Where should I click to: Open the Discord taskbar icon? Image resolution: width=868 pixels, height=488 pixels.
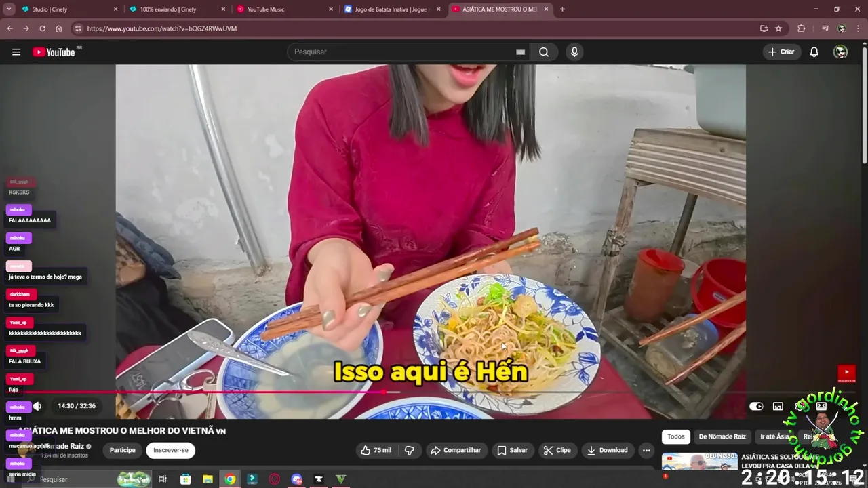(x=296, y=479)
